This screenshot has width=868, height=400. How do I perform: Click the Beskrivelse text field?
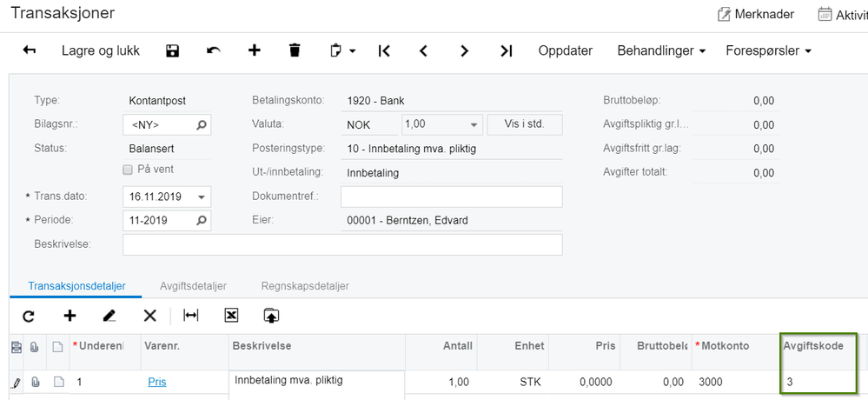tap(342, 244)
